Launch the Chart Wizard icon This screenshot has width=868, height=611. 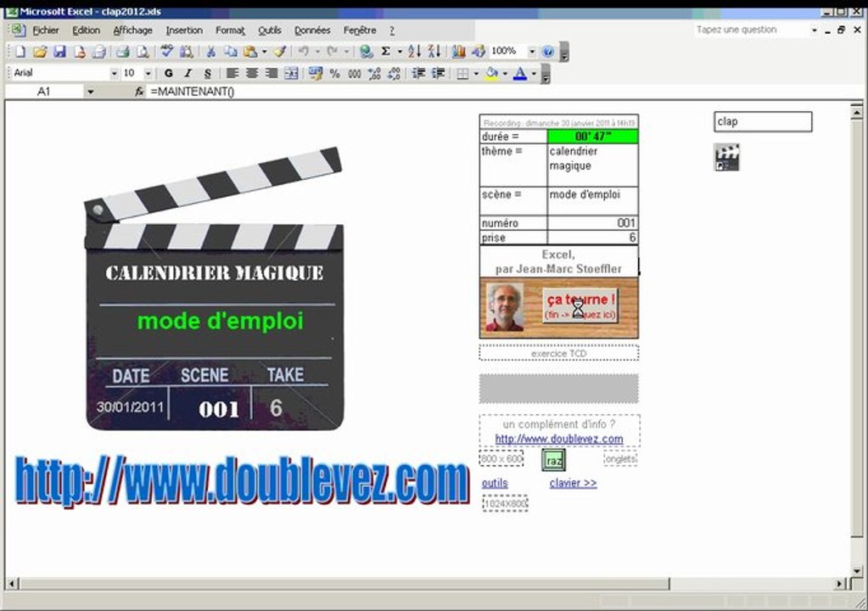(x=458, y=52)
